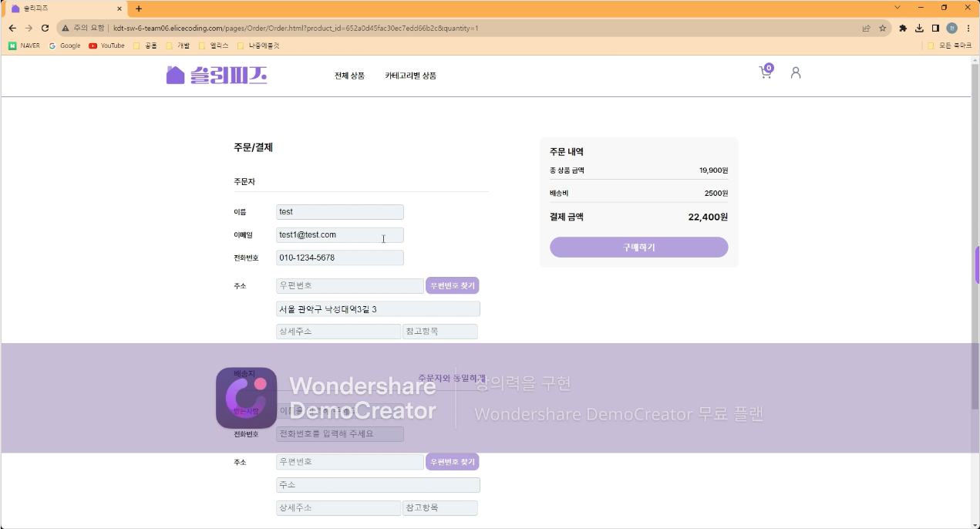Focus 주문자 전화번호 field 010-1234-5678
This screenshot has width=980, height=529.
tap(340, 258)
